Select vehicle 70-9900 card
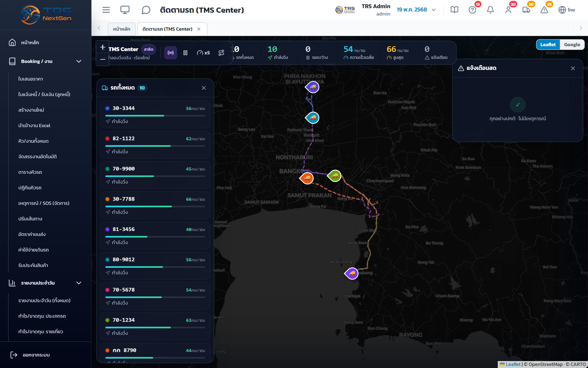 coord(155,175)
